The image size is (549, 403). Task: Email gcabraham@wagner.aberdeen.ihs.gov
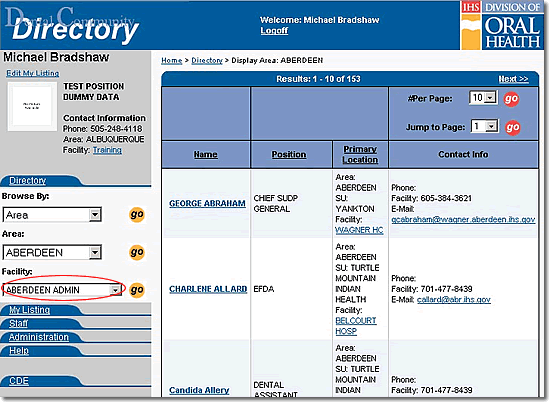463,220
